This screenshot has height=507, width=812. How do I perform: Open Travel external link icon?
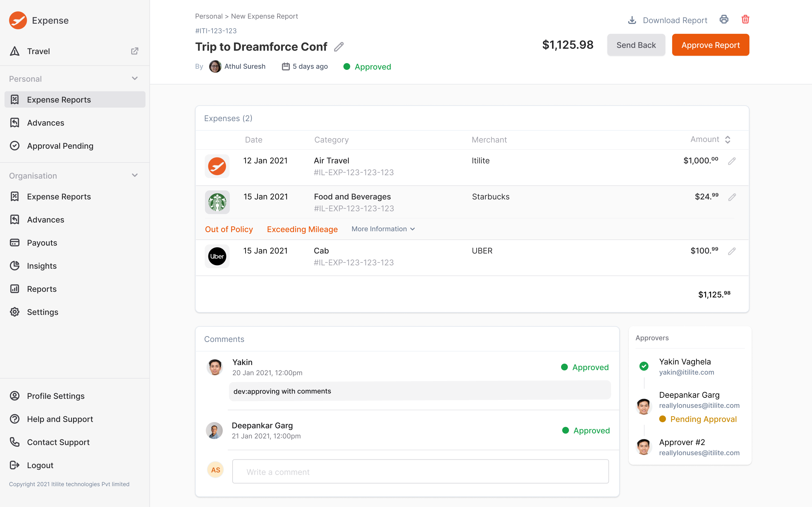[134, 51]
